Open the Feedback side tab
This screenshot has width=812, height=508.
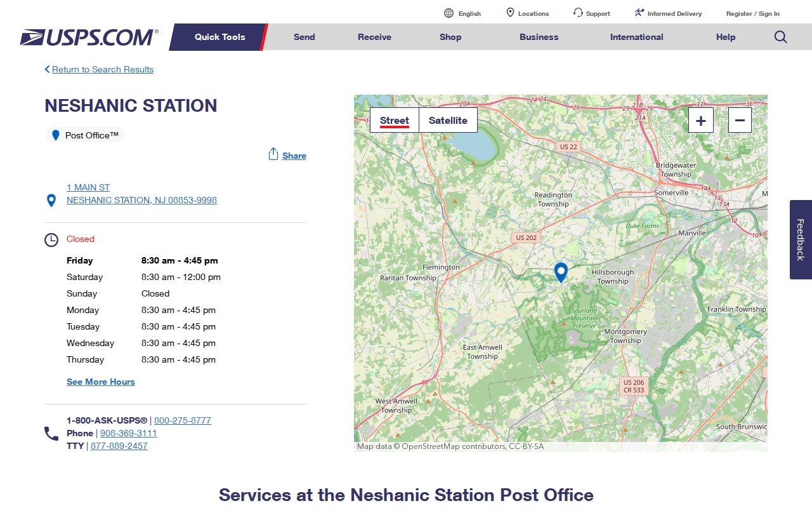tap(801, 239)
